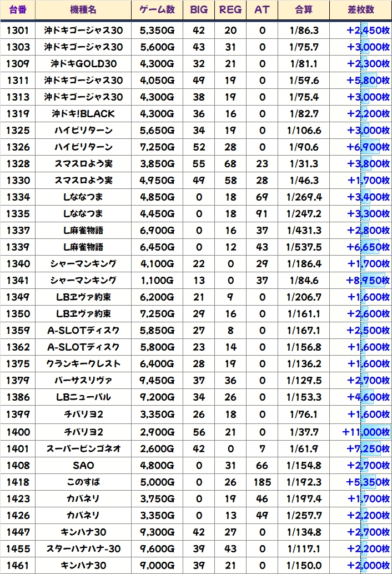Screen dimensions: 392x574
Task: Select machine number 1335 cell
Action: (18, 214)
